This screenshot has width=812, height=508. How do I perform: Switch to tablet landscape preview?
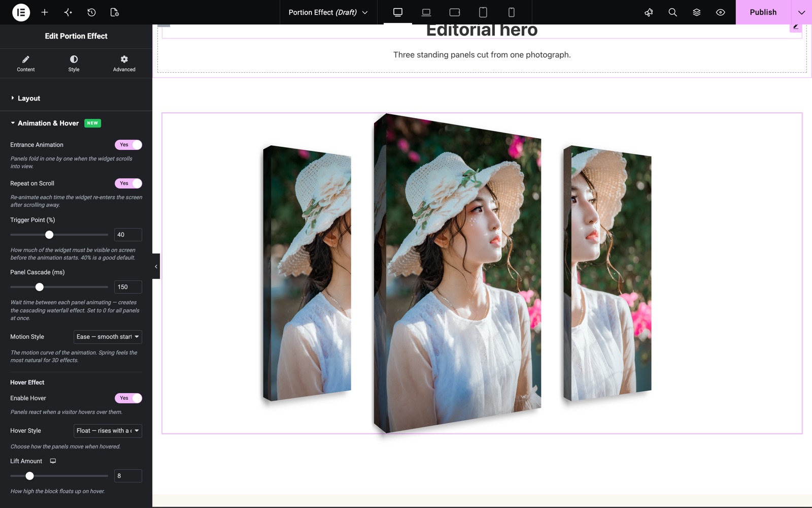(x=455, y=12)
